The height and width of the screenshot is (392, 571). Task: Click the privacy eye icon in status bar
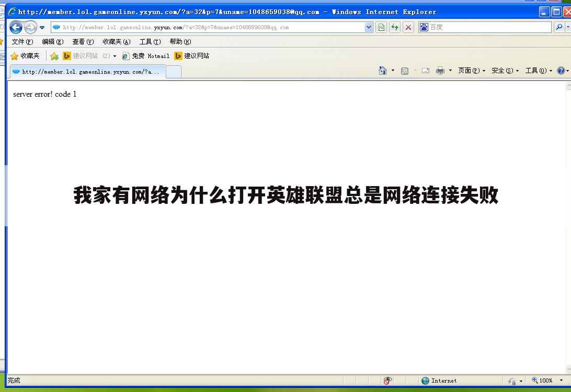coord(387,381)
